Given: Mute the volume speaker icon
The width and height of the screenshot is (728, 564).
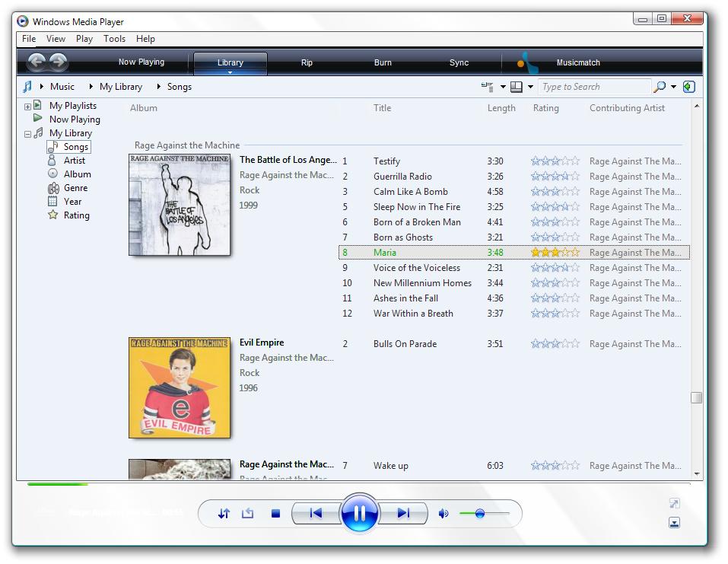Looking at the screenshot, I should (443, 514).
